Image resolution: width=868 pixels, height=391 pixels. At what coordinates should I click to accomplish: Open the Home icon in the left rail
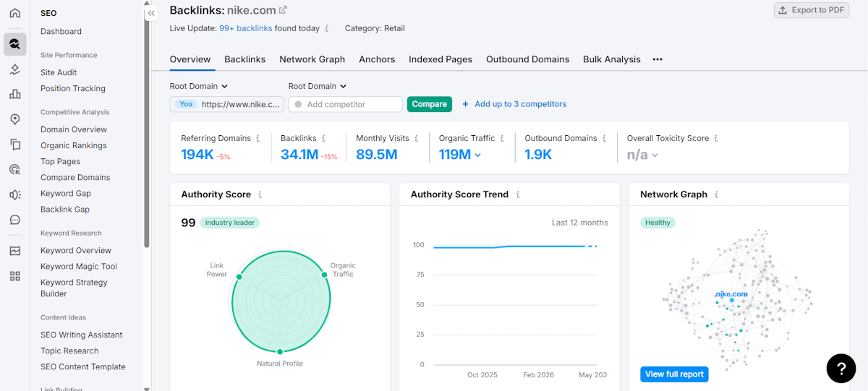(14, 13)
